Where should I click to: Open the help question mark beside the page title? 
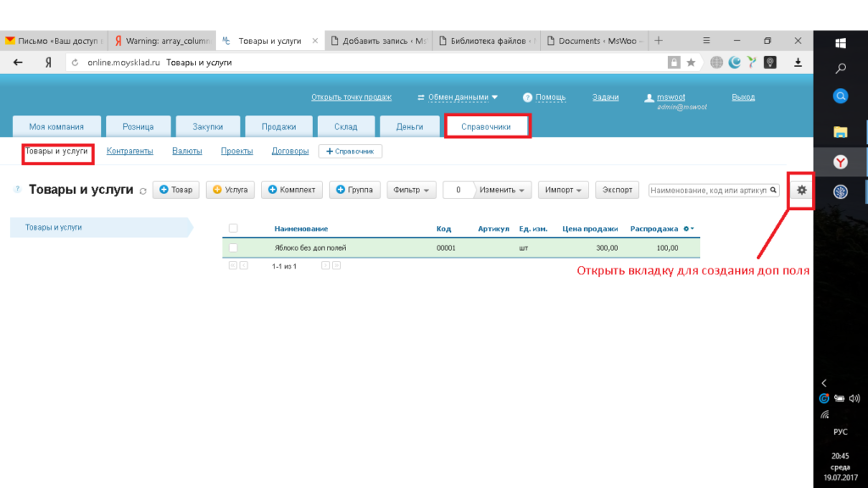[x=17, y=189]
